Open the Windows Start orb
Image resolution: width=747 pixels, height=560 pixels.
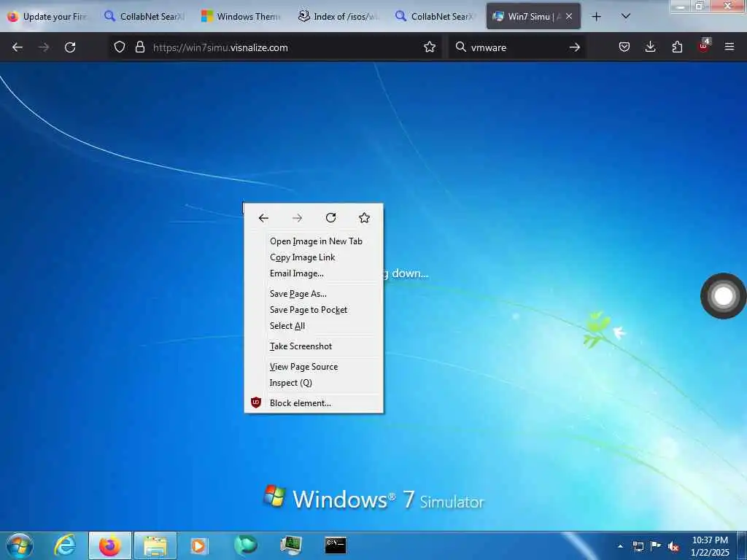click(x=20, y=545)
